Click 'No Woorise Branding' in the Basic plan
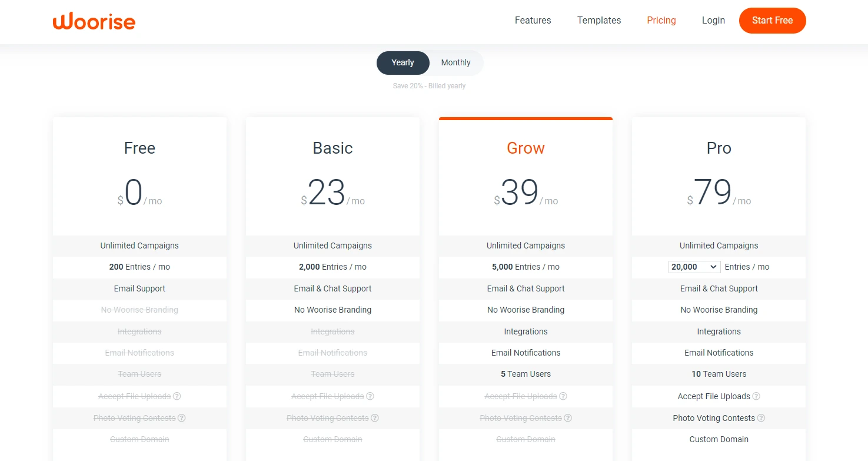Viewport: 868px width, 461px height. [333, 310]
